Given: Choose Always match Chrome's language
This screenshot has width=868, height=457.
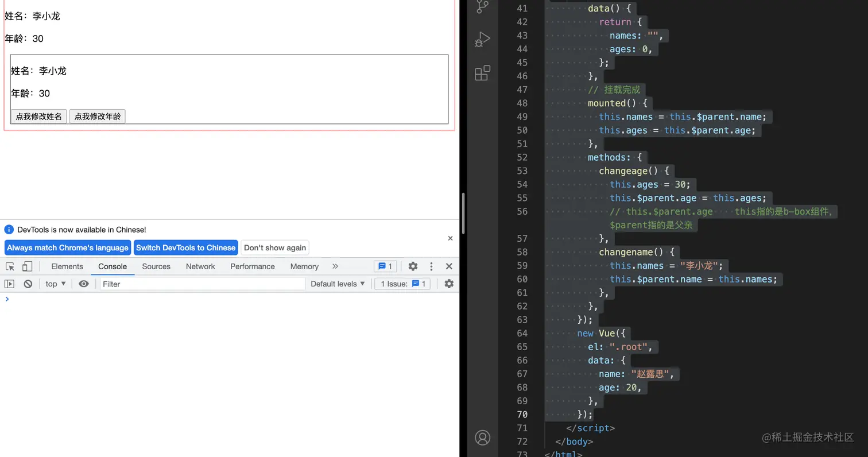Looking at the screenshot, I should (x=68, y=247).
